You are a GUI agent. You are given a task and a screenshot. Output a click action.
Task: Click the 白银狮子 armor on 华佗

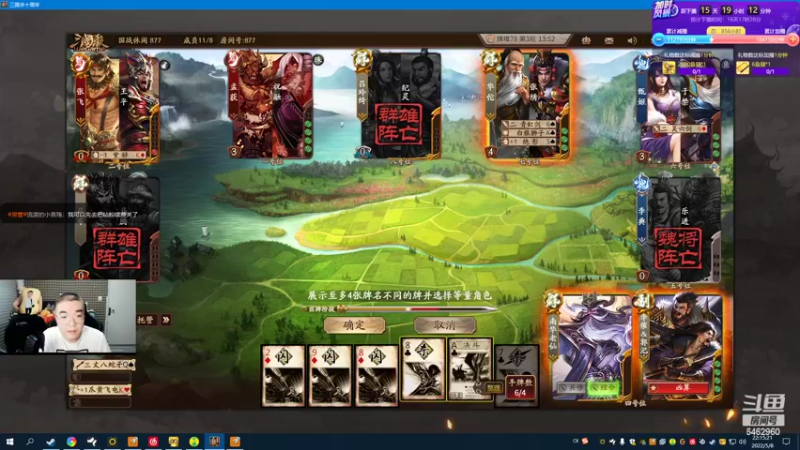(531, 133)
